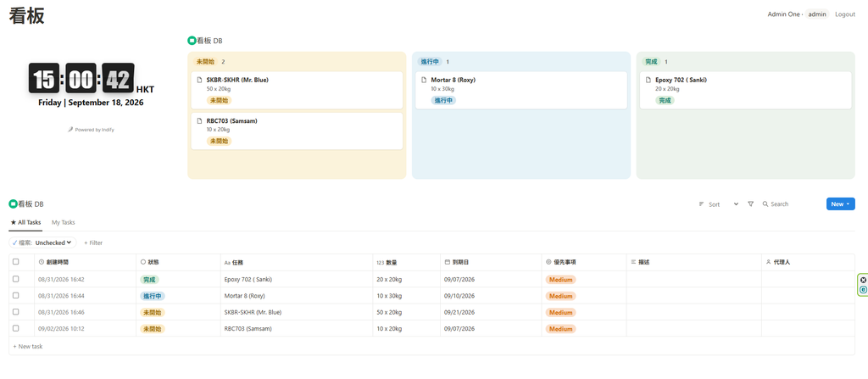The height and width of the screenshot is (379, 868).
Task: Click the circle icon in the 狀態 column header
Action: (143, 262)
